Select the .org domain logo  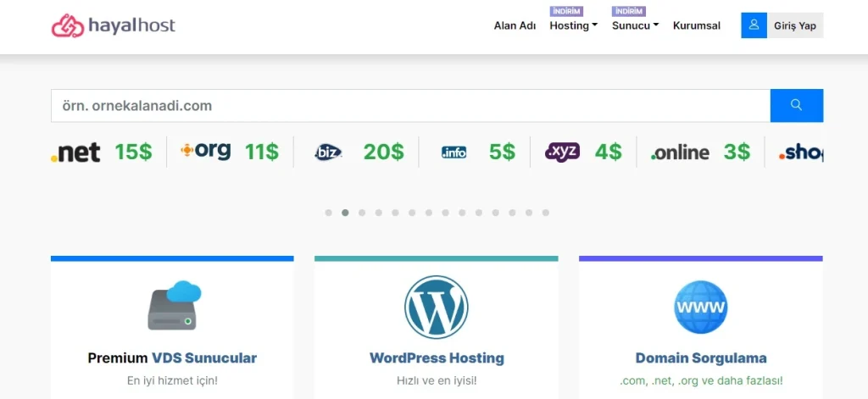206,151
